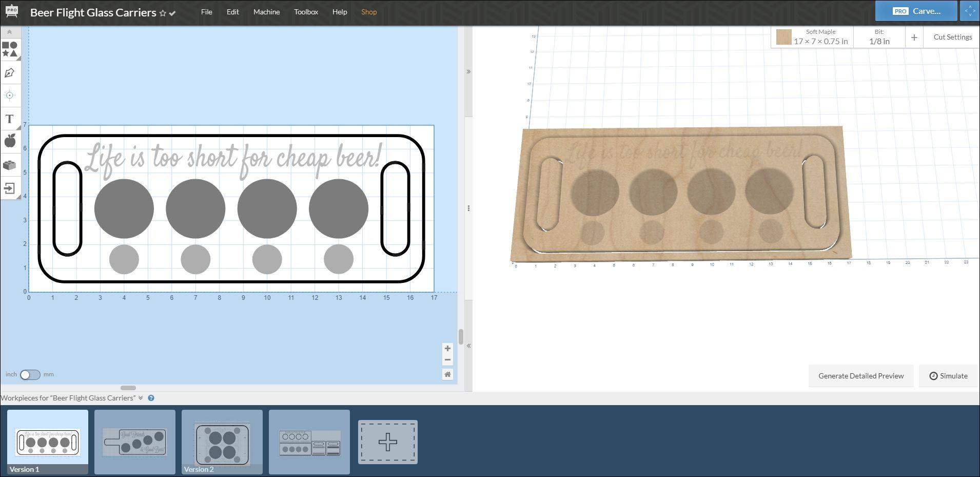This screenshot has width=980, height=477.
Task: Select the Version 2 workpiece thumbnail
Action: 222,442
